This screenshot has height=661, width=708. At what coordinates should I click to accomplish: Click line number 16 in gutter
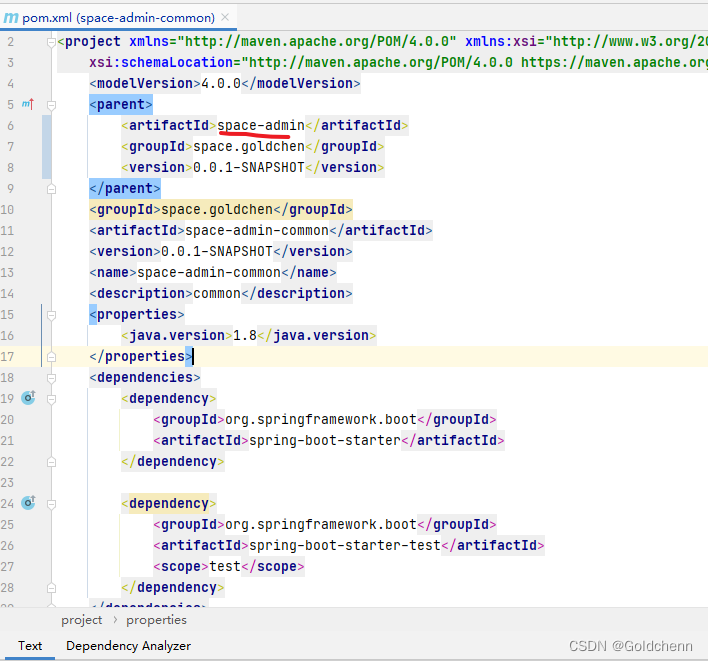(7, 335)
